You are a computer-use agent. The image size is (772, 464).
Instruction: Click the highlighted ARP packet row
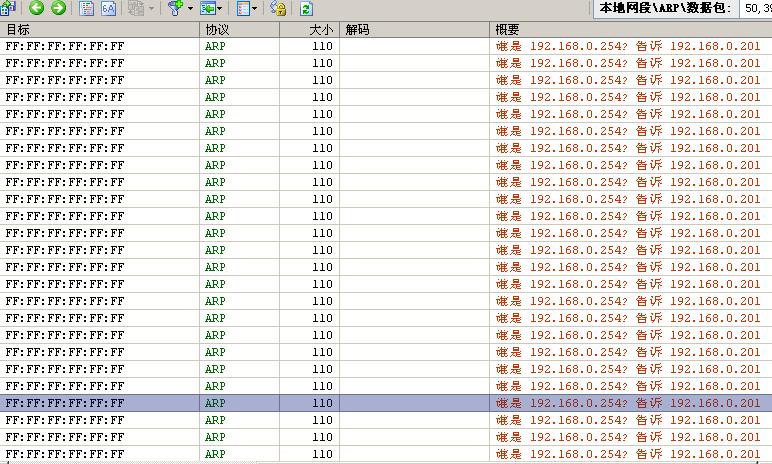click(300, 403)
